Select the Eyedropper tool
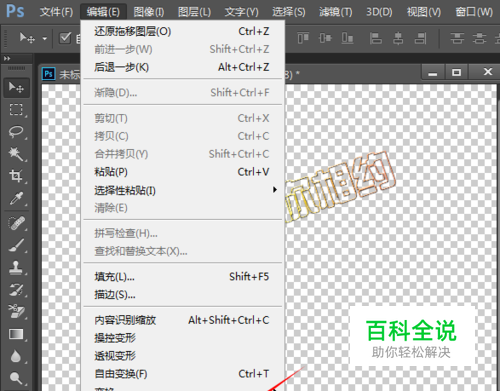The width and height of the screenshot is (500, 391). click(16, 198)
